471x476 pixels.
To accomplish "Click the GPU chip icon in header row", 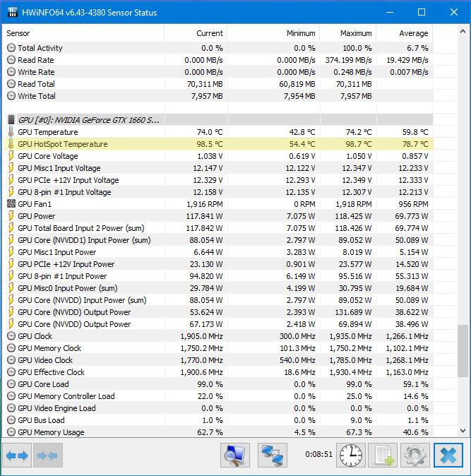I will click(x=11, y=119).
